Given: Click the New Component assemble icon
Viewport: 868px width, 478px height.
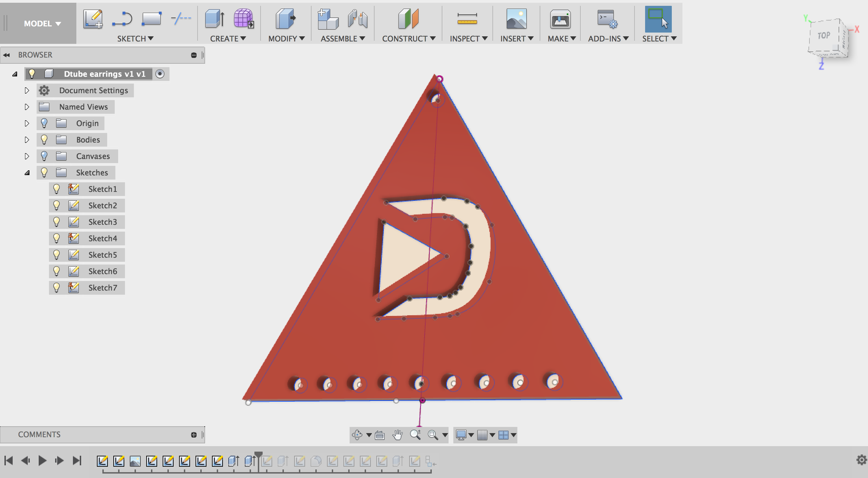Looking at the screenshot, I should coord(328,19).
